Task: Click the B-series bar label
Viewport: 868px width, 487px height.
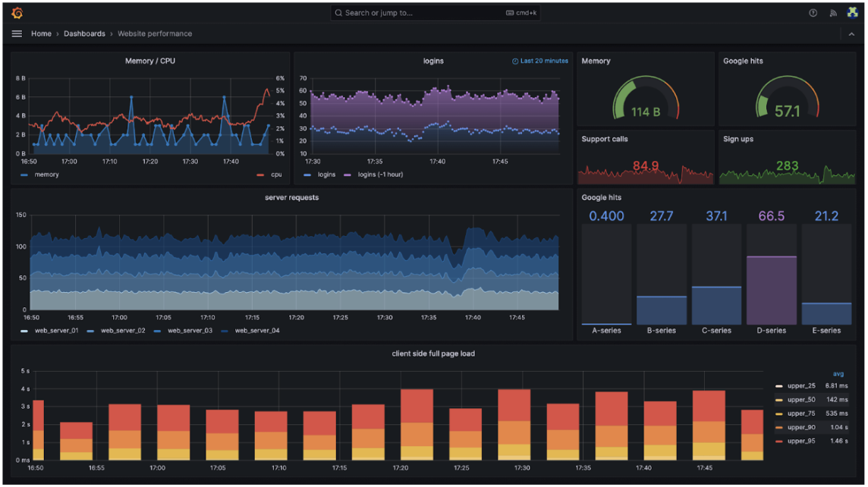Action: 662,331
